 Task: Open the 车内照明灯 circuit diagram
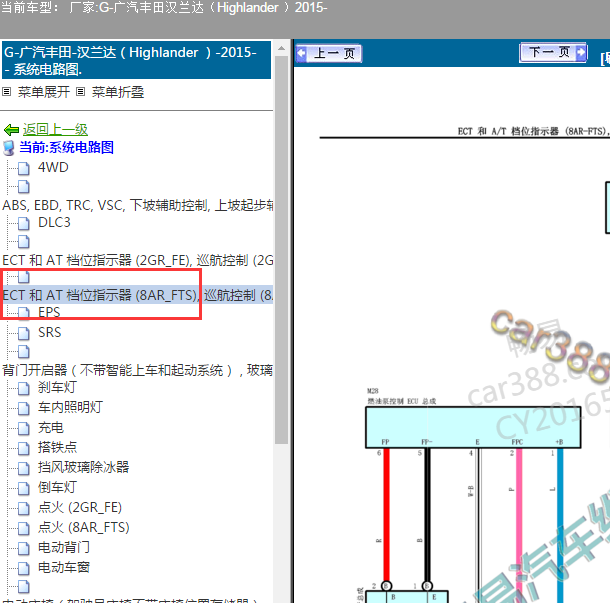point(70,407)
